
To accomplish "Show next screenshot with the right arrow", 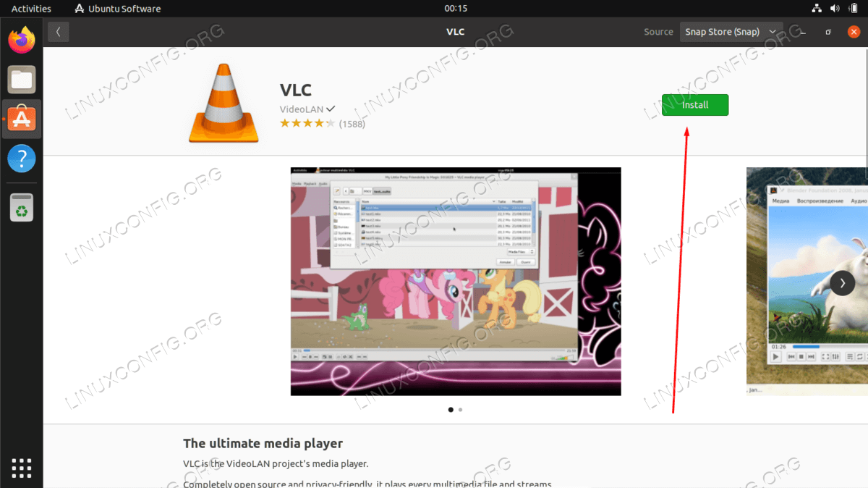I will coord(843,282).
